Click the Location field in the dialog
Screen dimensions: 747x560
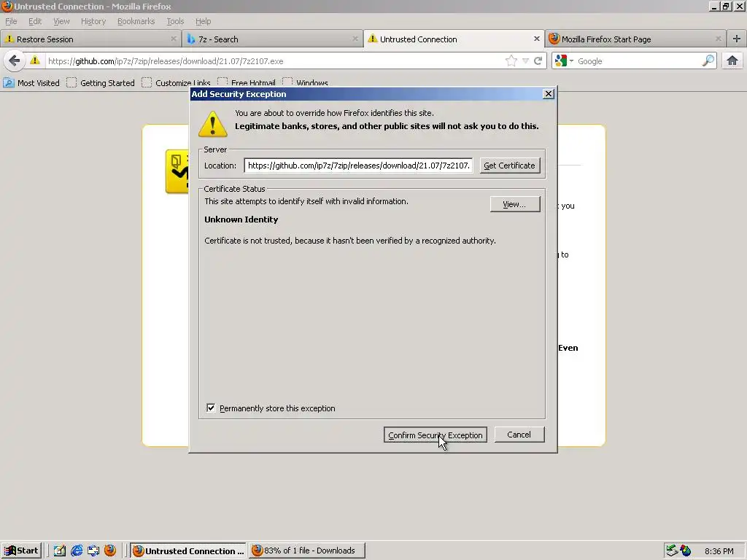(x=358, y=166)
